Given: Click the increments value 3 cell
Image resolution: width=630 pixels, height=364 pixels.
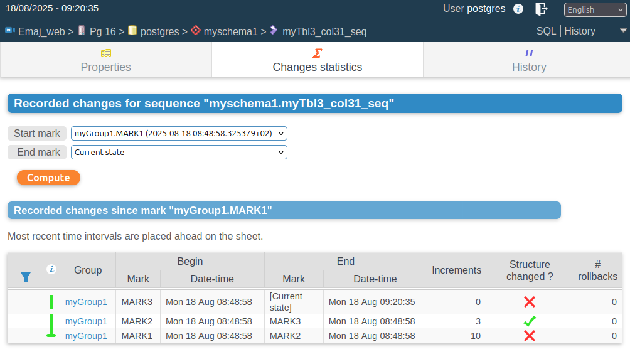Looking at the screenshot, I should (456, 321).
